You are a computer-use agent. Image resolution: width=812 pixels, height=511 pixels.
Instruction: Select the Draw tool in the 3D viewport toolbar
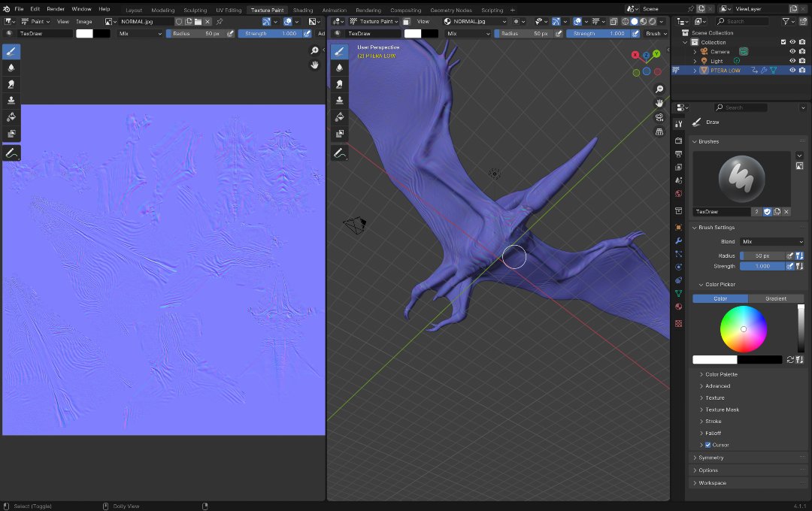[x=339, y=52]
